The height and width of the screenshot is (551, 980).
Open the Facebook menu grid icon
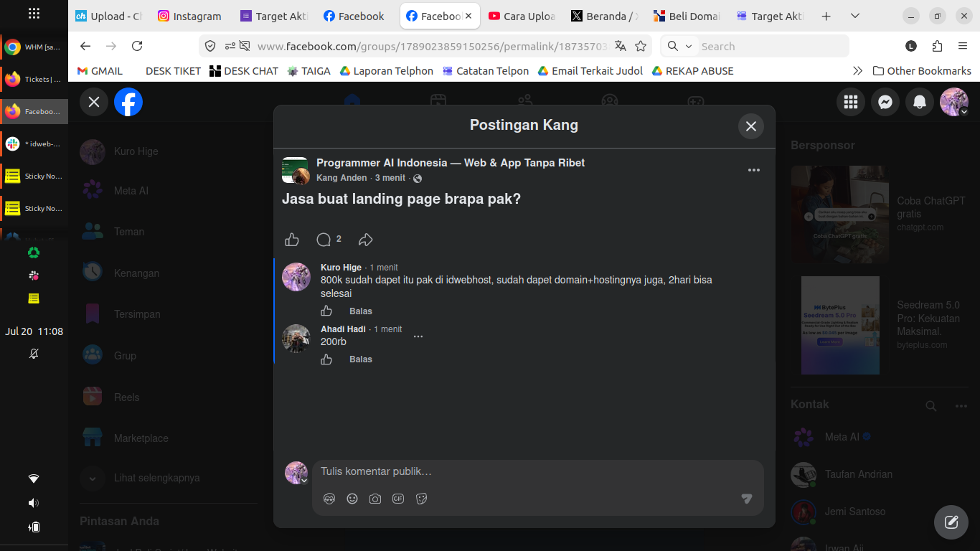(x=851, y=103)
